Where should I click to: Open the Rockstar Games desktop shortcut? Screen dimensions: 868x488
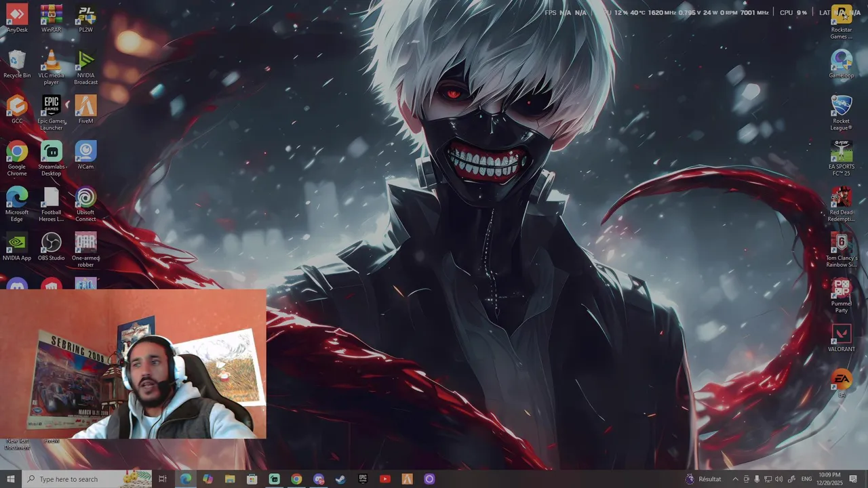tap(842, 22)
